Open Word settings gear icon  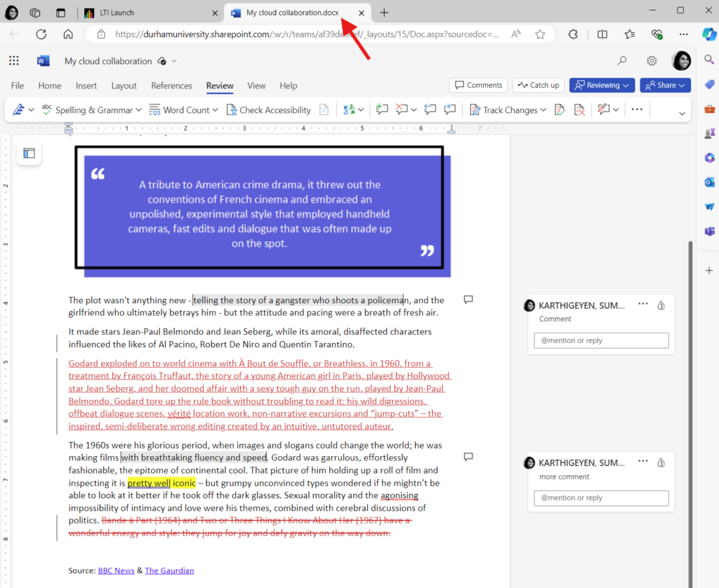tap(652, 60)
